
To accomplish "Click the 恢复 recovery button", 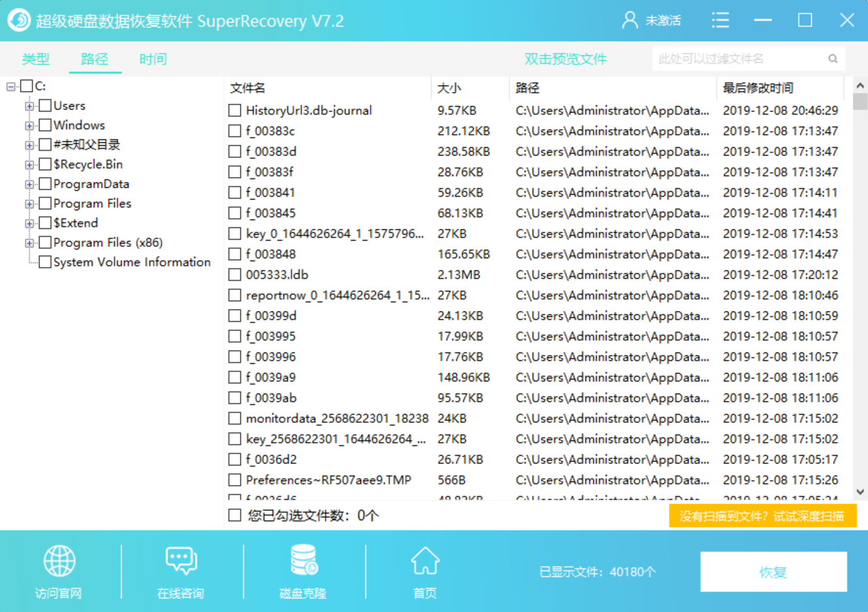I will (x=774, y=572).
